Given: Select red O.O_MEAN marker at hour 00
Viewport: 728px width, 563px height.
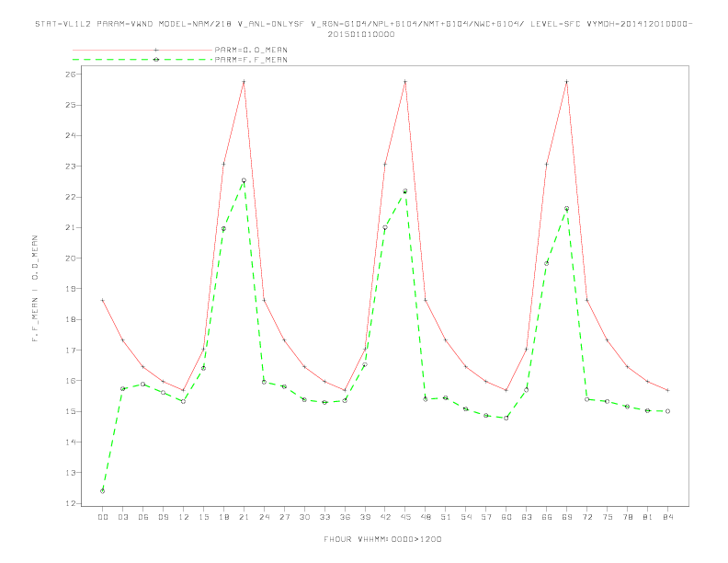Looking at the screenshot, I should point(103,301).
